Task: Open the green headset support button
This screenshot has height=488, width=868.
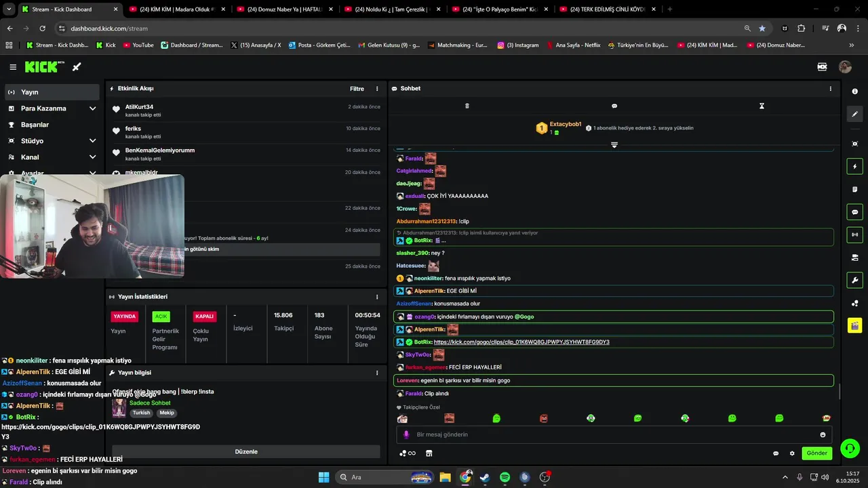Action: (850, 448)
